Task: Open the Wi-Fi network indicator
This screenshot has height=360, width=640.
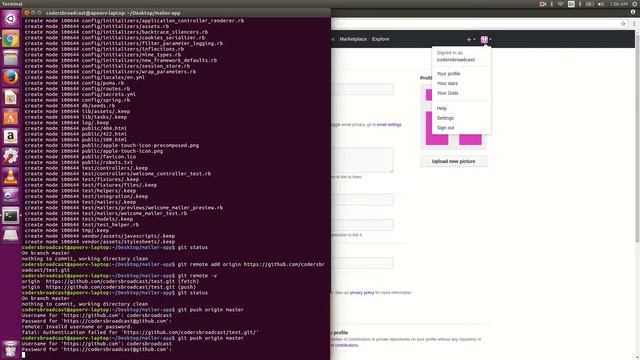Action: click(x=560, y=4)
